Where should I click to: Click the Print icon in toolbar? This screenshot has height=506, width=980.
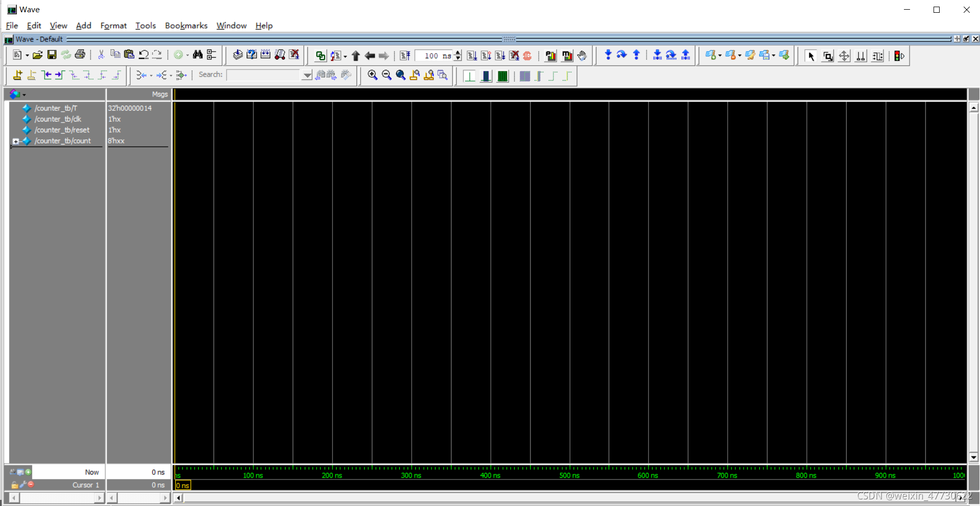80,55
